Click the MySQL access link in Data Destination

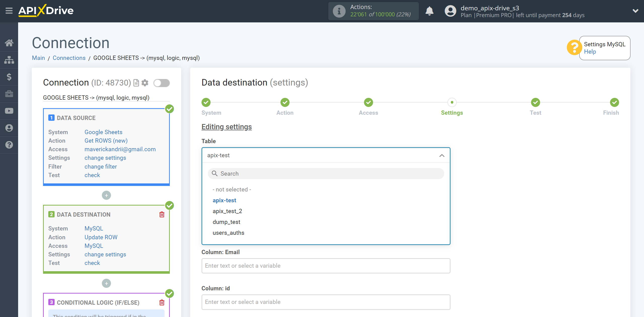click(94, 246)
